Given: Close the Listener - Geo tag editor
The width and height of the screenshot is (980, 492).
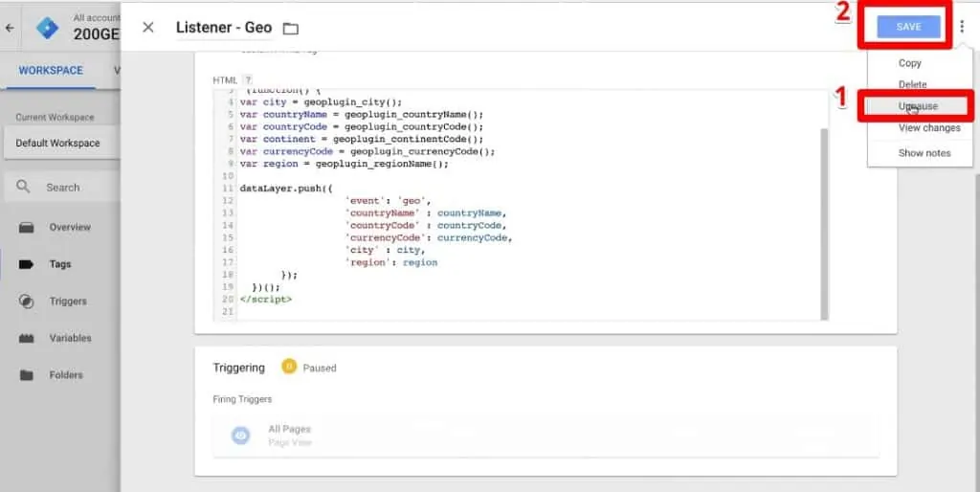Looking at the screenshot, I should (x=148, y=28).
